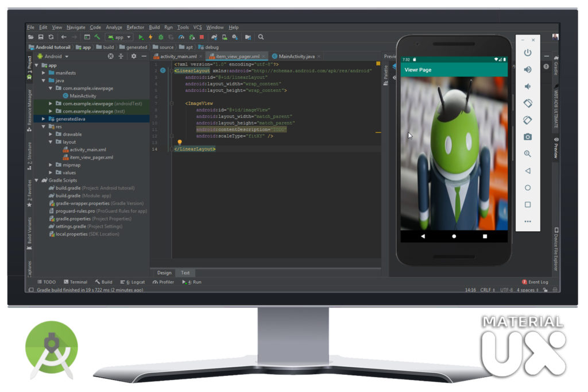Open the Event Log
588x392 pixels.
[535, 282]
